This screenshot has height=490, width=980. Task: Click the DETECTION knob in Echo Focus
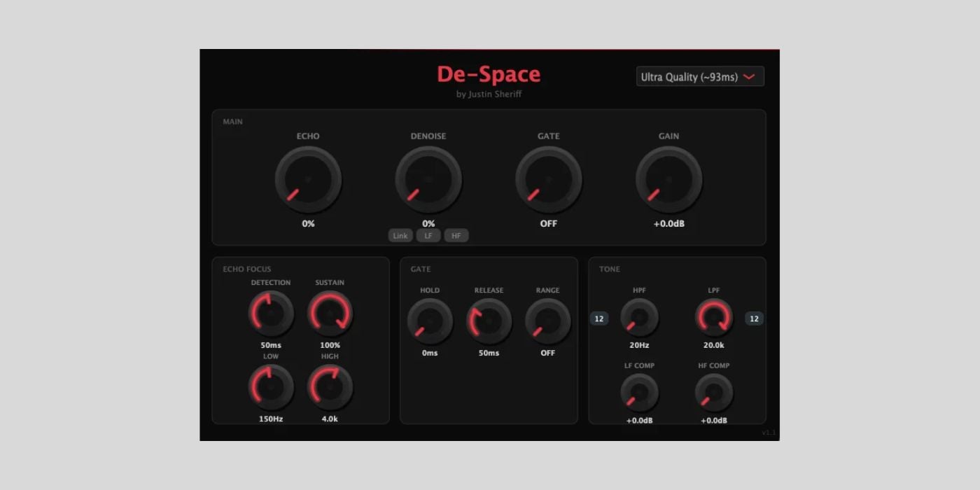pos(271,314)
